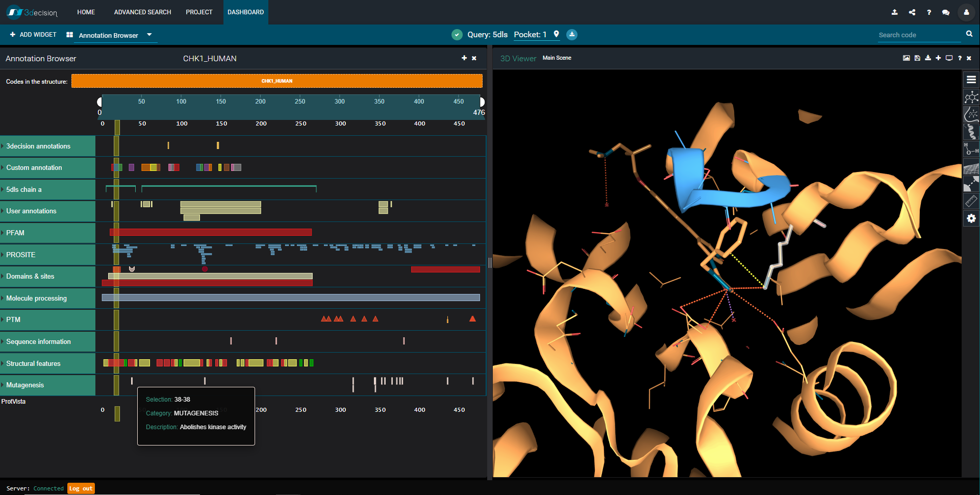The height and width of the screenshot is (495, 980).
Task: Switch to the ADVANCED SEARCH tab
Action: coord(142,12)
